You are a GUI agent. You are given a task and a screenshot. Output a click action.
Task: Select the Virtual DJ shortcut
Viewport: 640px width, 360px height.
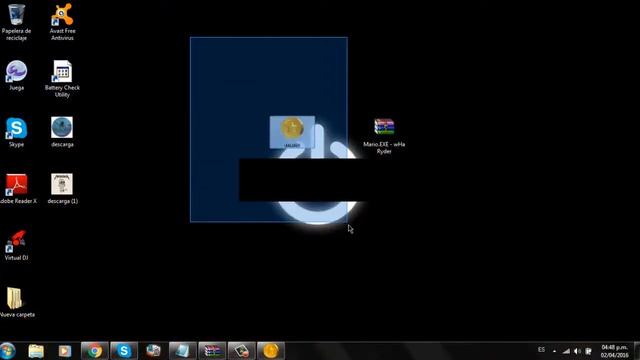16,246
